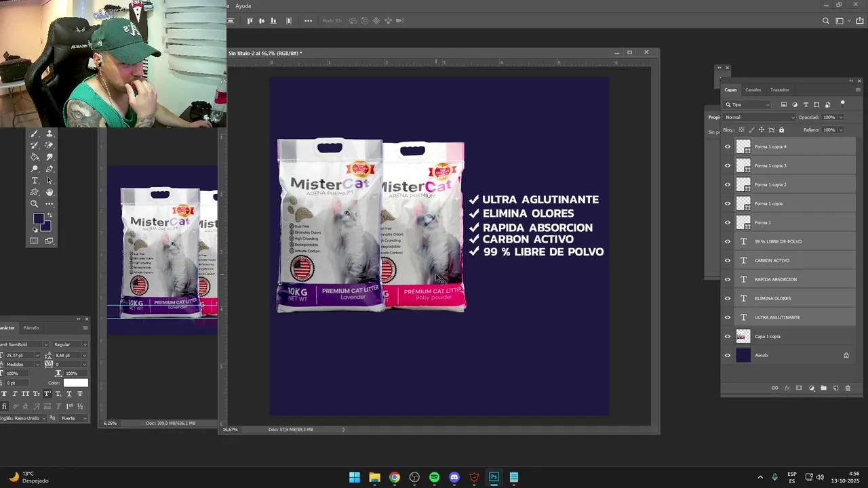Select the Pen tool
This screenshot has height=488, width=868.
50,169
